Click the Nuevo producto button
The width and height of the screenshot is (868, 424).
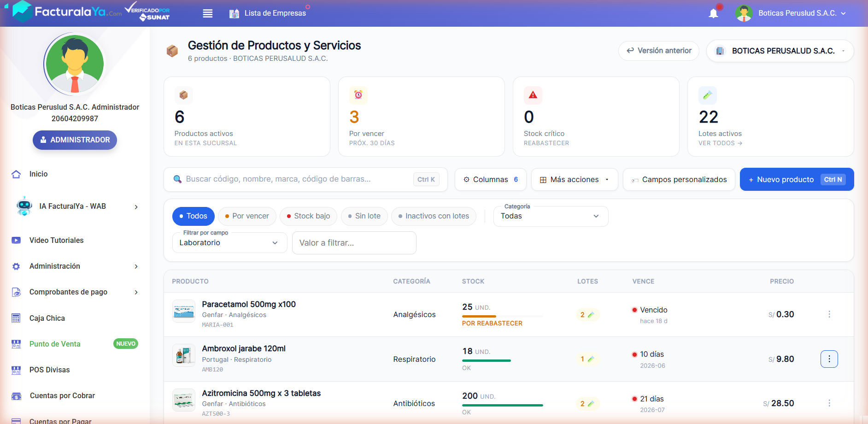(797, 179)
